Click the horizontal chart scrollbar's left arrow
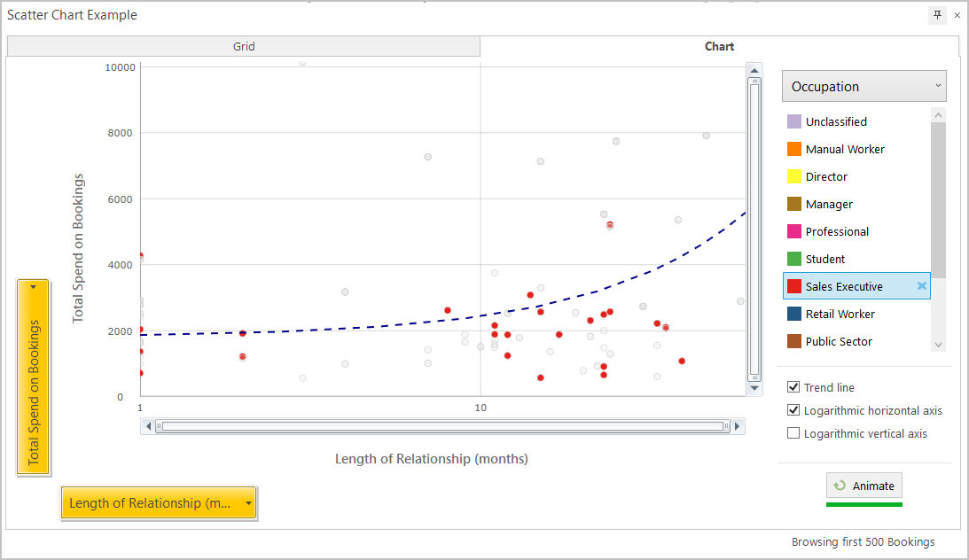 [148, 426]
